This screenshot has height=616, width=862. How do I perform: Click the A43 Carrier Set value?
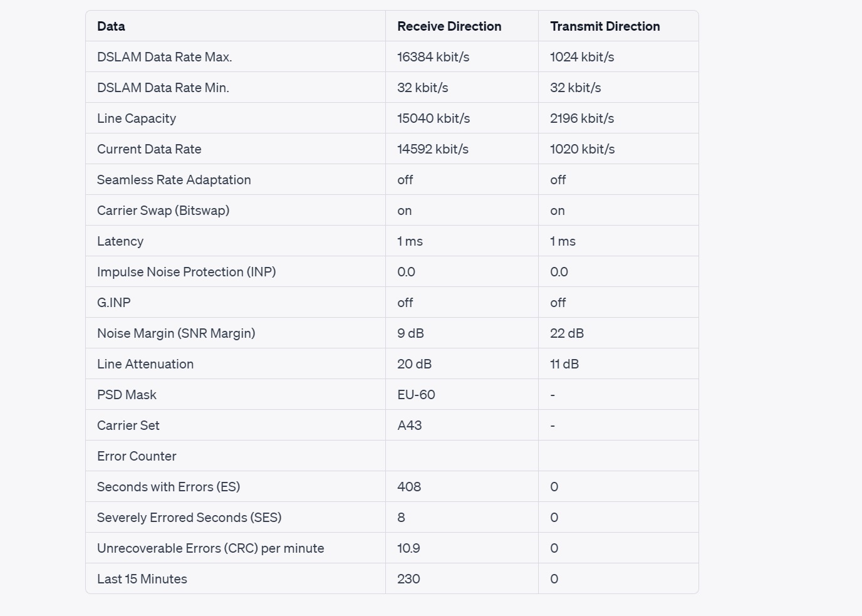click(410, 425)
